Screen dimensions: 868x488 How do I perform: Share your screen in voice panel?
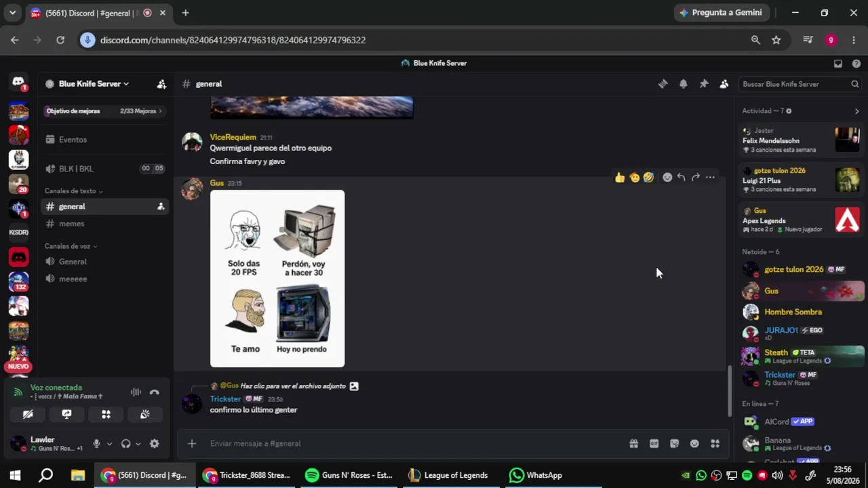66,414
